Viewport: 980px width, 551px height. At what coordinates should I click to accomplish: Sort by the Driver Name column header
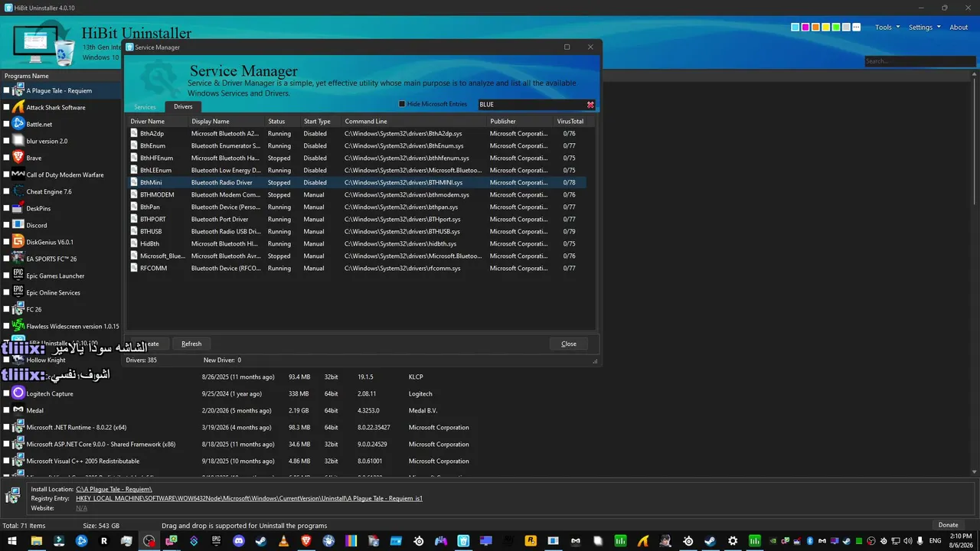point(157,121)
